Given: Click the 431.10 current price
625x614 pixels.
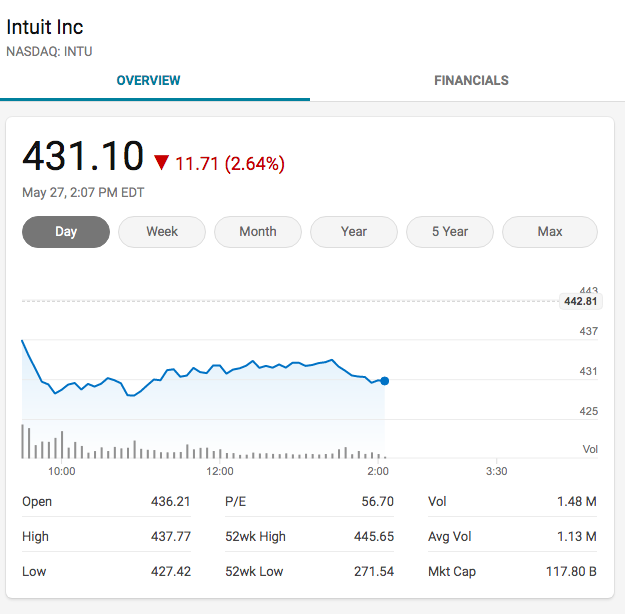Looking at the screenshot, I should click(x=83, y=156).
